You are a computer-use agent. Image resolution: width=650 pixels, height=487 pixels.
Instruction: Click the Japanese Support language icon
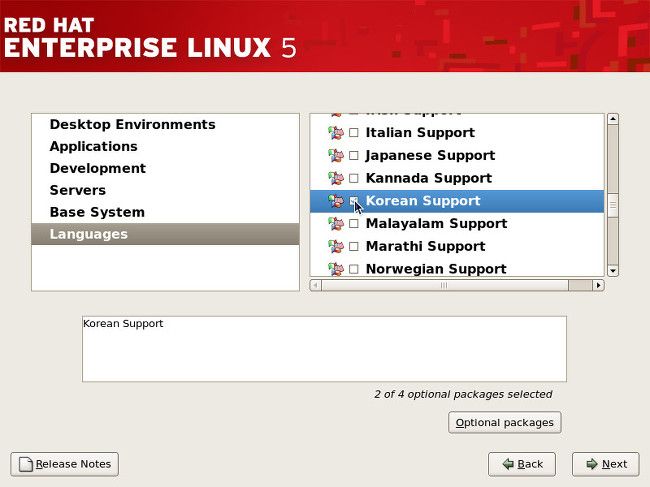point(336,156)
